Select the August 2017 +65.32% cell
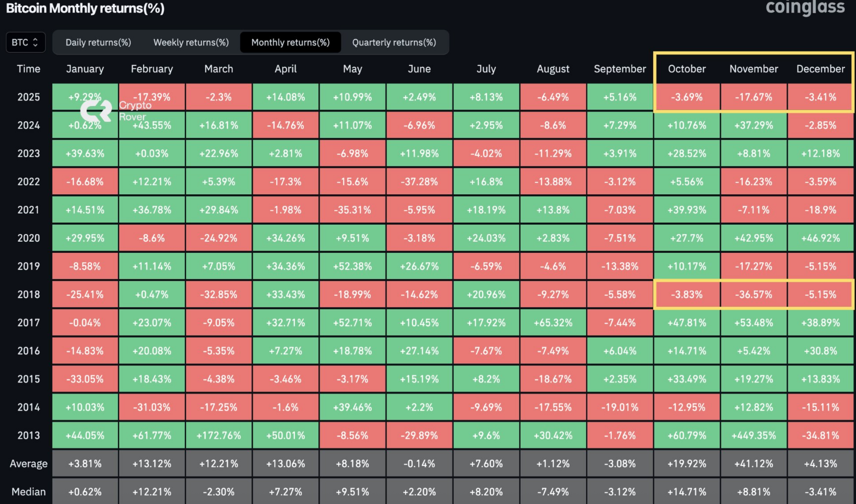 (553, 323)
